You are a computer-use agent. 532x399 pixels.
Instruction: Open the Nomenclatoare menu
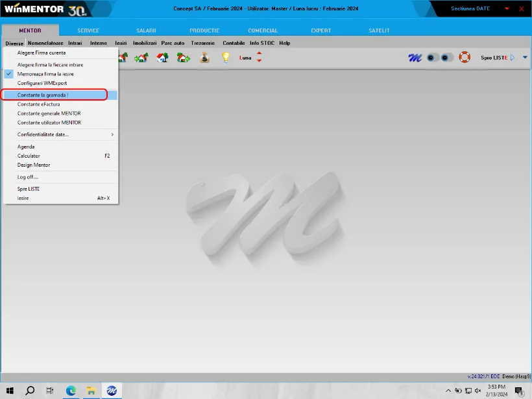(45, 43)
